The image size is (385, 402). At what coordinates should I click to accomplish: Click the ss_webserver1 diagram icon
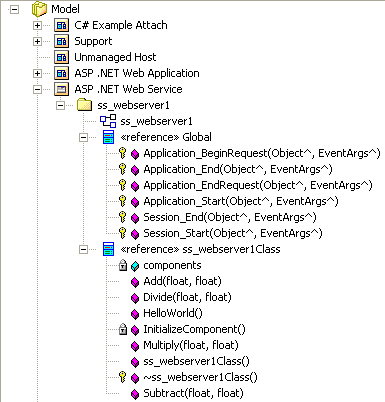108,121
